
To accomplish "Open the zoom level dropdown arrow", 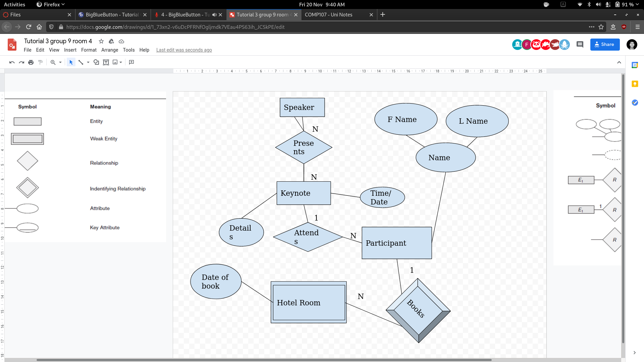I will coord(60,62).
